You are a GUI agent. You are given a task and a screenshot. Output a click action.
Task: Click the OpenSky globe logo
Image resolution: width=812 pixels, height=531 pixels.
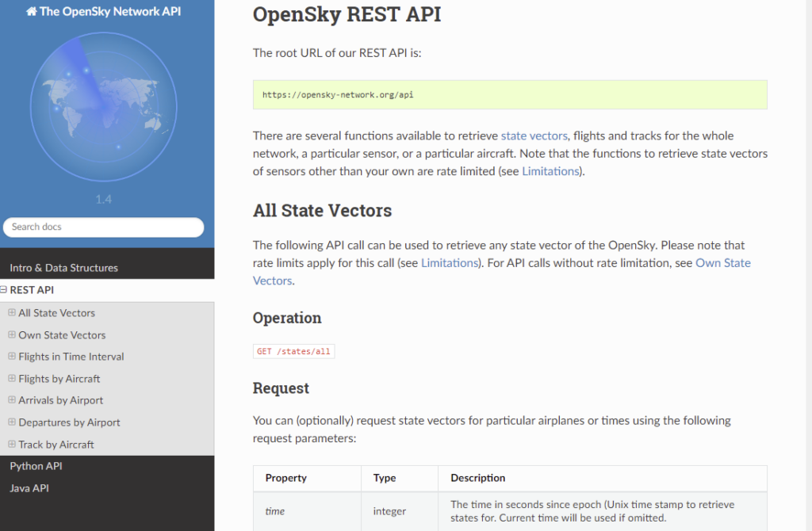104,107
